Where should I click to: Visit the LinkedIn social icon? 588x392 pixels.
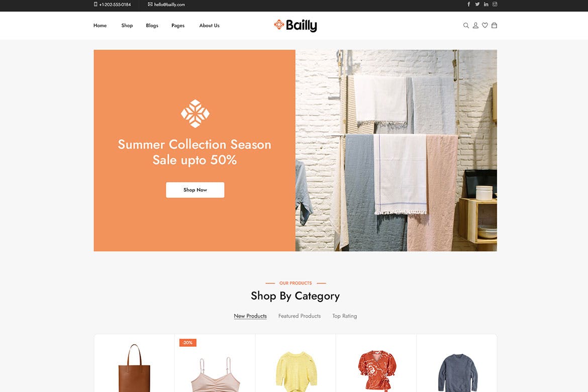(486, 4)
